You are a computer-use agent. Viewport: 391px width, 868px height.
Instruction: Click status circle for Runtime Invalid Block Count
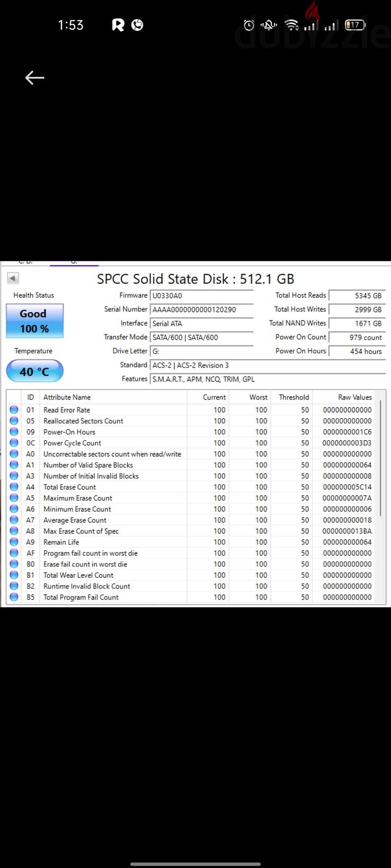point(14,586)
